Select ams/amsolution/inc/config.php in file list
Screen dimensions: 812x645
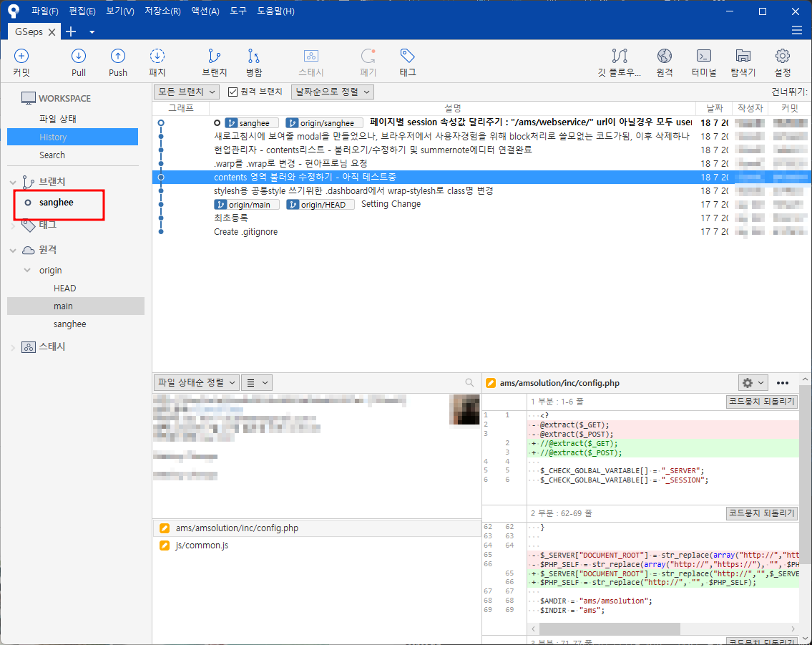point(317,528)
